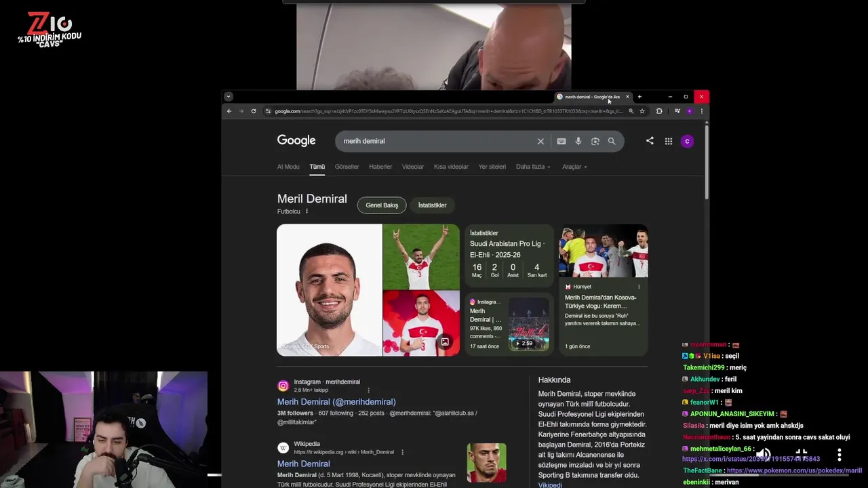Open the Google account avatar 'C'
Image resolution: width=868 pixels, height=488 pixels.
coord(687,141)
